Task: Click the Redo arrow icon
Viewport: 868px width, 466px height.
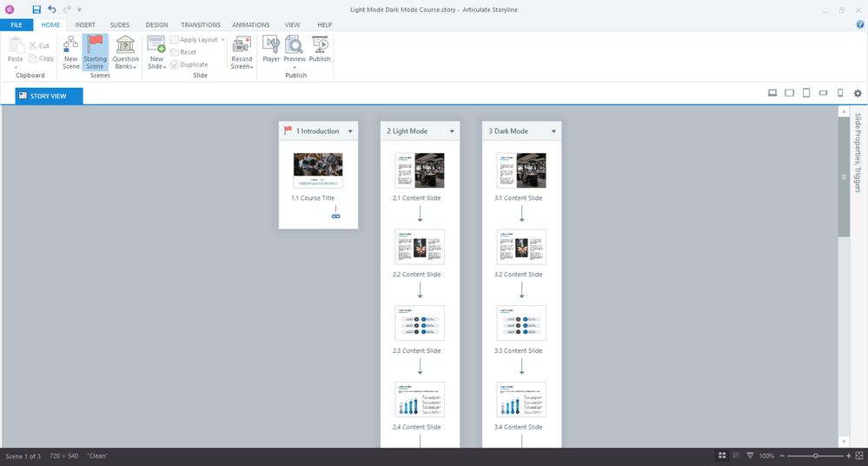Action: tap(67, 10)
